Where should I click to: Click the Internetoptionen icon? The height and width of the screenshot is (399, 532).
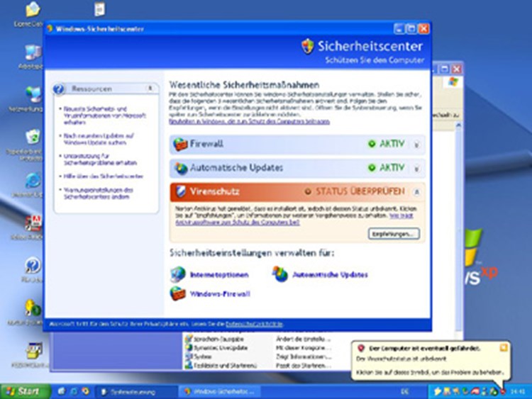(178, 274)
